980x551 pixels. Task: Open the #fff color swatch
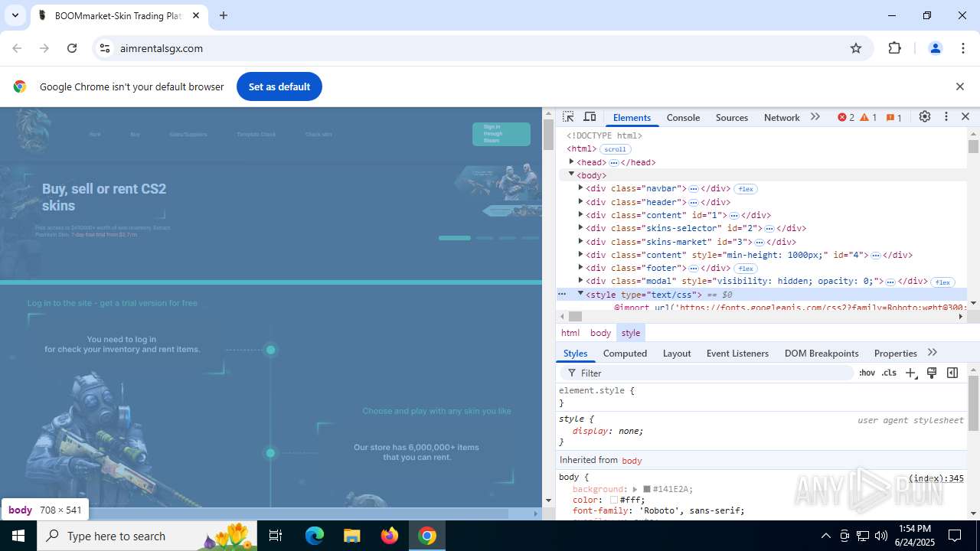point(614,500)
